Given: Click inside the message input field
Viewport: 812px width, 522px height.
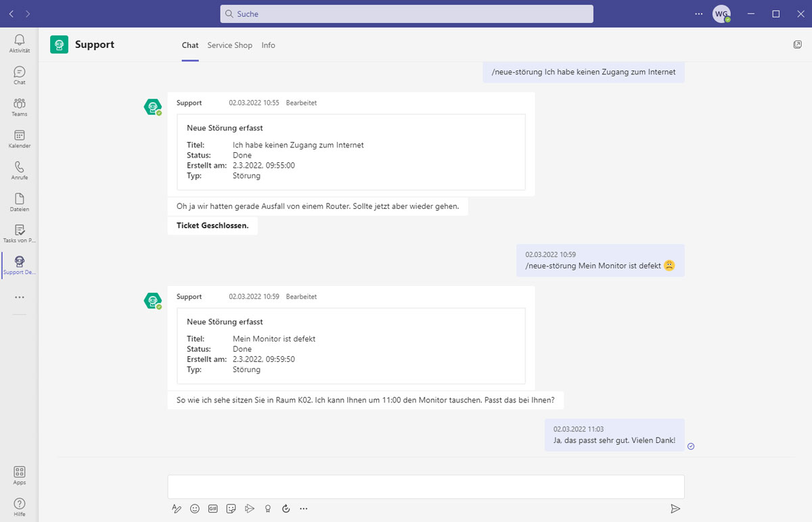Looking at the screenshot, I should (425, 486).
